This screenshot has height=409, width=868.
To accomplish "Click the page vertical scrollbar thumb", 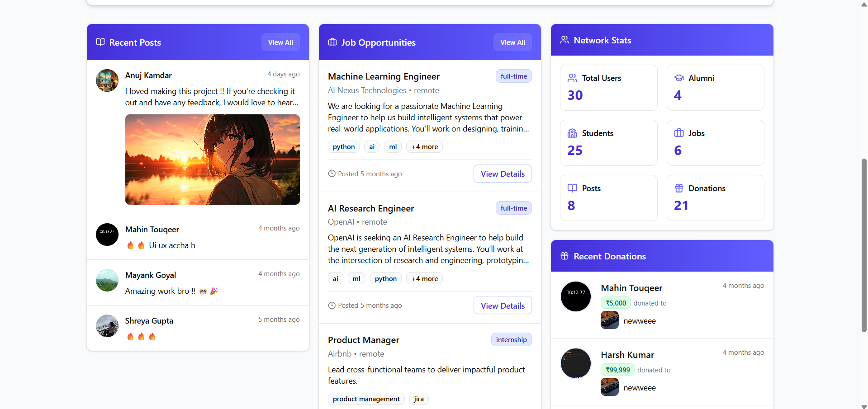I will click(864, 245).
